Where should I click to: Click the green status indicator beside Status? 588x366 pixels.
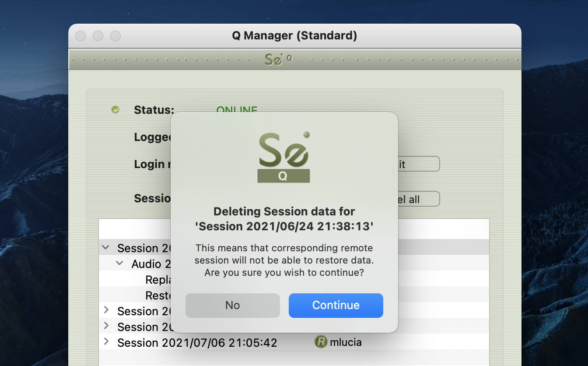coord(115,109)
